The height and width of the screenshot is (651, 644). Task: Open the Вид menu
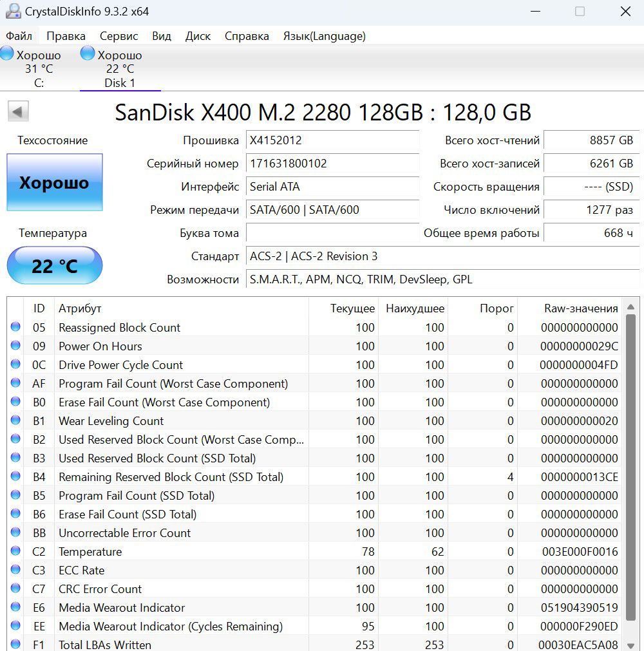pos(162,36)
